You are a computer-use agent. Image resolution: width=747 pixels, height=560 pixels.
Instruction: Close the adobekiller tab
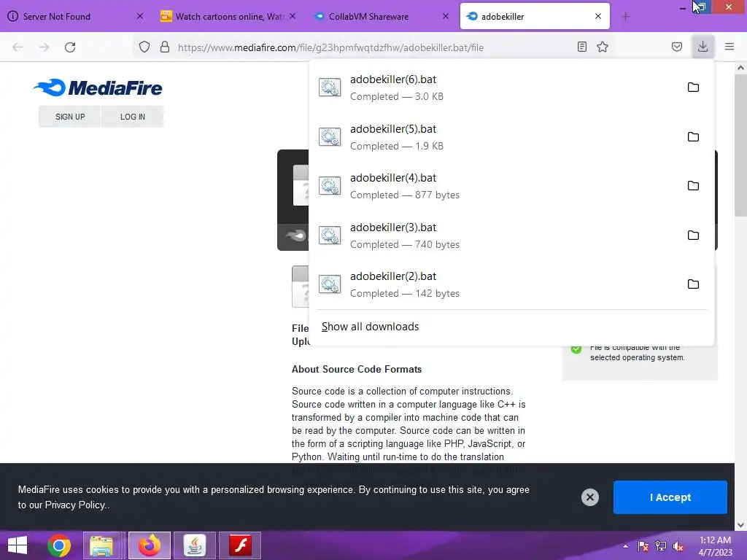(x=598, y=16)
